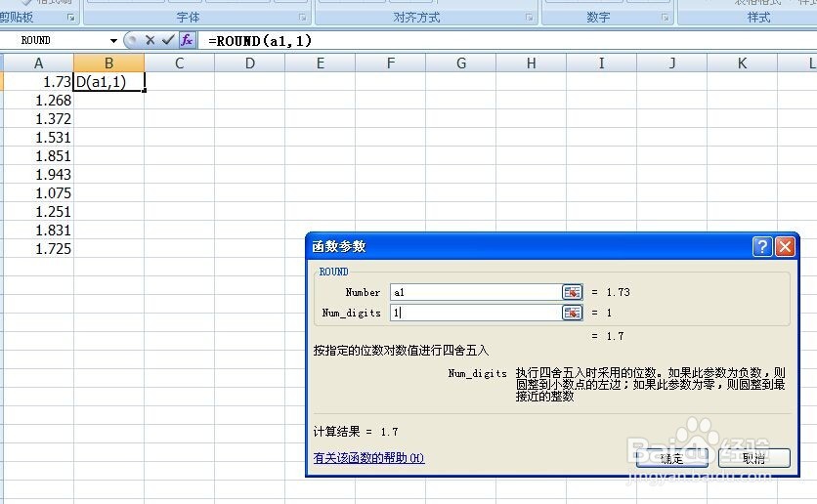Open help via the dialog question mark icon
The image size is (817, 504).
click(x=762, y=246)
